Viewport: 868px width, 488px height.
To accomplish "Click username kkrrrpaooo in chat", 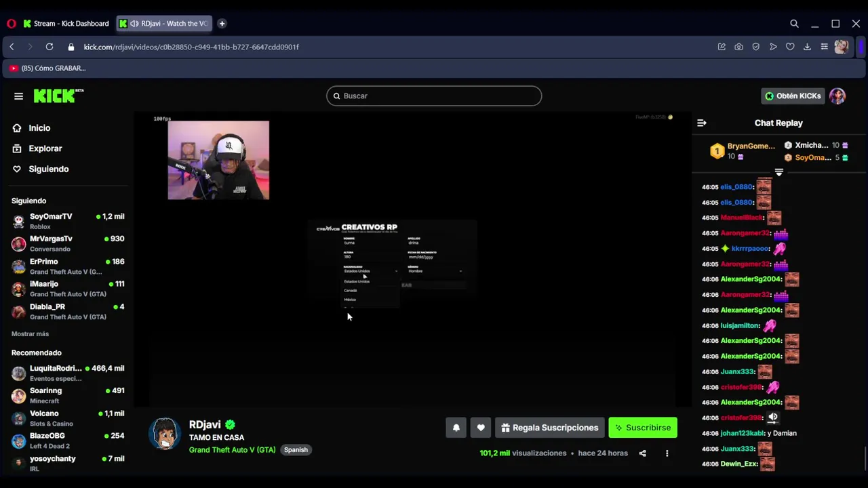I will [751, 249].
